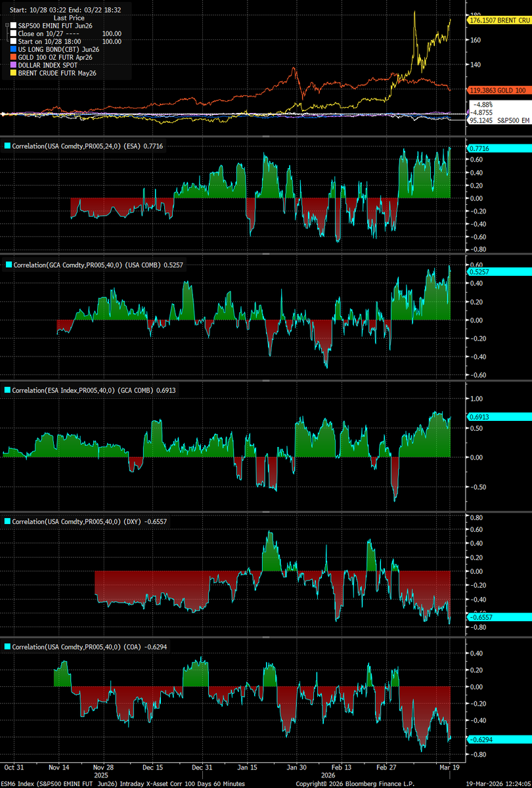The image size is (532, 788).
Task: Click the 0.5257 cyan axis tag
Action: coord(498,271)
